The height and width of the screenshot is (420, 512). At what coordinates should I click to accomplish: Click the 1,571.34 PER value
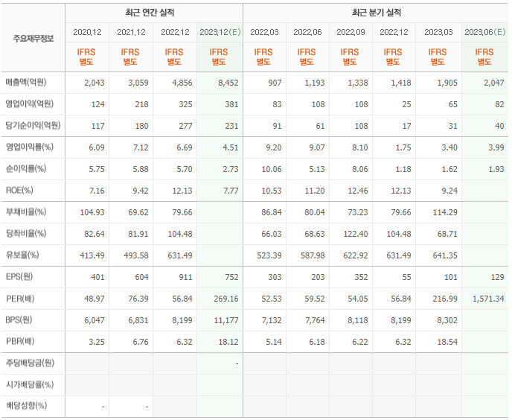[x=488, y=299]
